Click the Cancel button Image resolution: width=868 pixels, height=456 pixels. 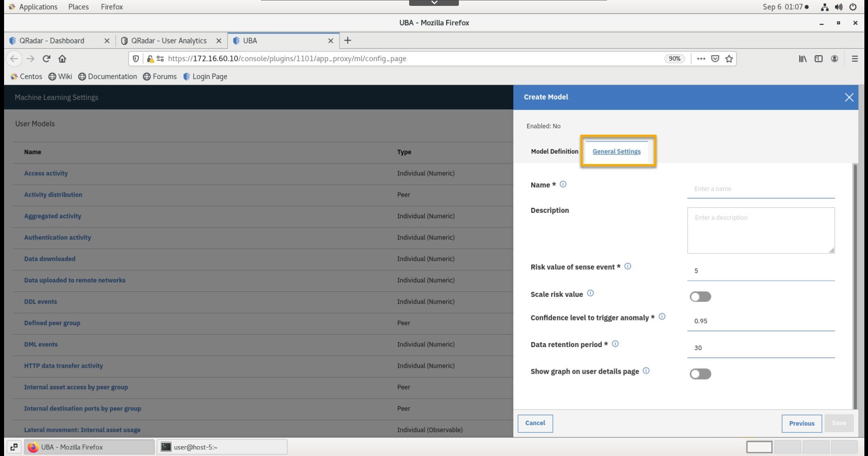535,423
